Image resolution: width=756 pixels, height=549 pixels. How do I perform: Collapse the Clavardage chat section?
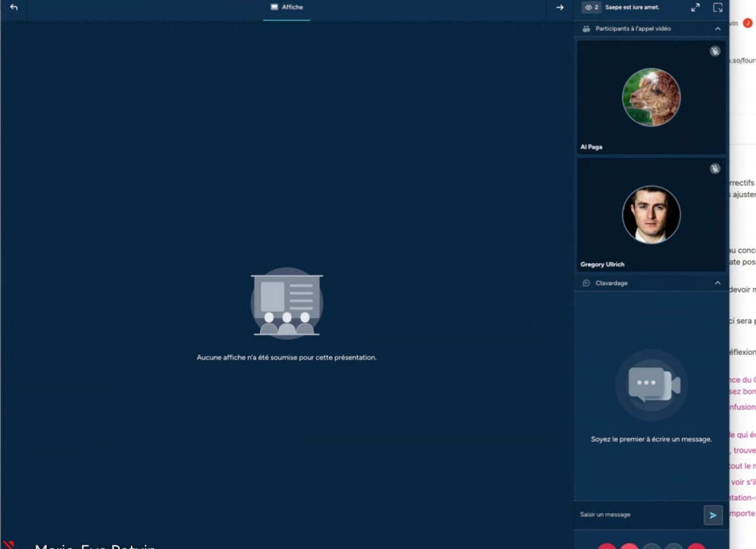click(x=717, y=284)
